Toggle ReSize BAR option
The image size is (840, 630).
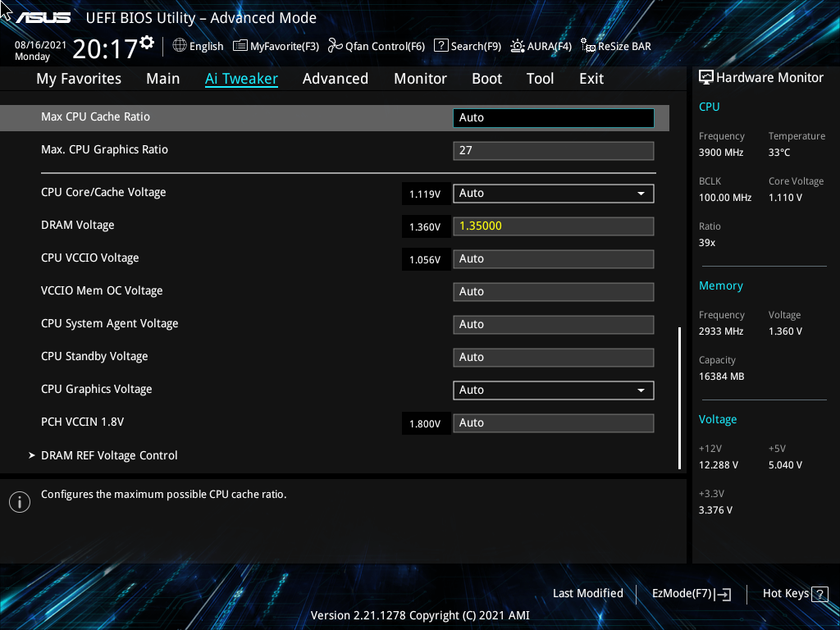616,46
